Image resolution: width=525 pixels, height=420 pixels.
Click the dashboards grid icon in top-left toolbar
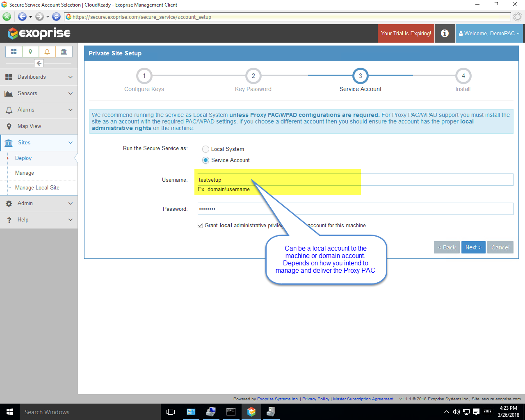click(x=14, y=52)
